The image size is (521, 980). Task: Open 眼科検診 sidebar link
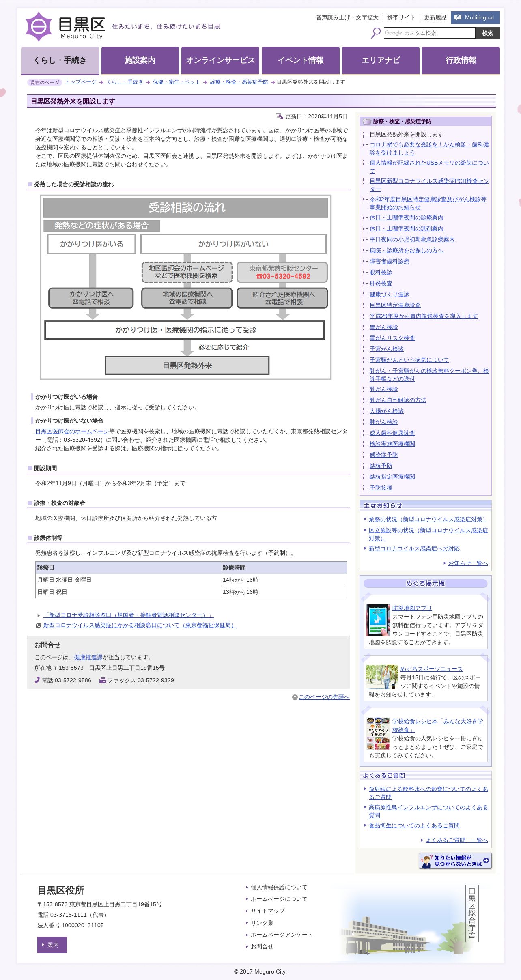coord(381,272)
